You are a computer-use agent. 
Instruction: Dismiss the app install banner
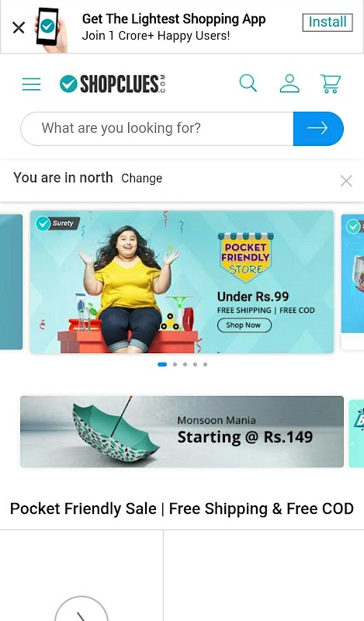(19, 28)
